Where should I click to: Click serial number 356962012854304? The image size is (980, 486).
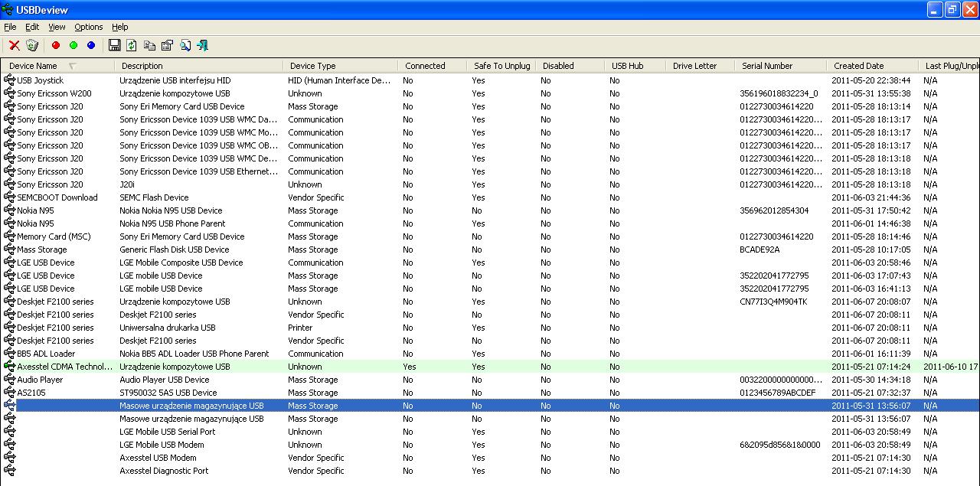point(774,210)
